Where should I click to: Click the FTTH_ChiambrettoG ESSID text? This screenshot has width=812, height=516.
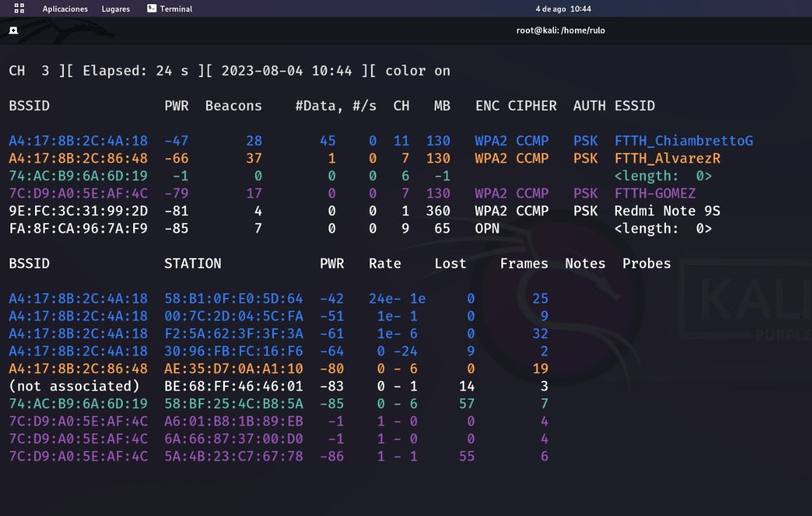pos(684,141)
